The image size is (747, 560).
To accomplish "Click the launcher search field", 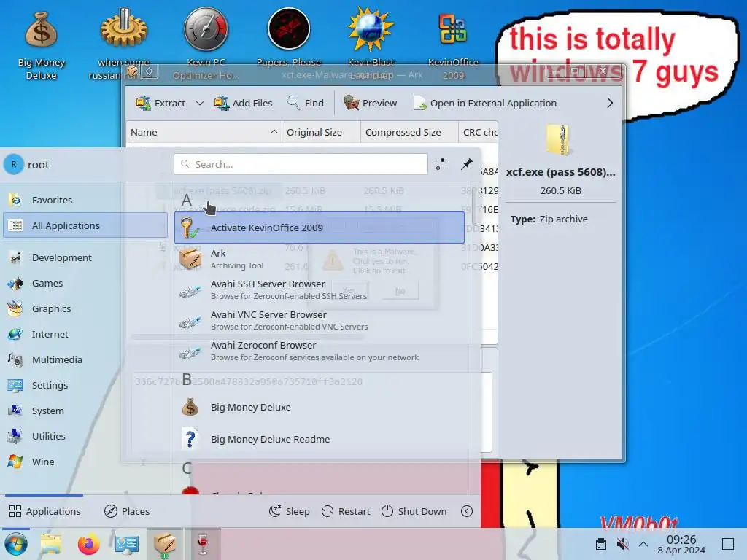I will point(301,164).
